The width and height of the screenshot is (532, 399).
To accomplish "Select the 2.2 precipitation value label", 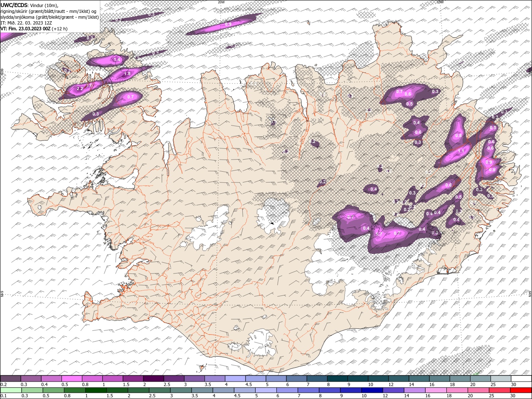I will pos(80,89).
